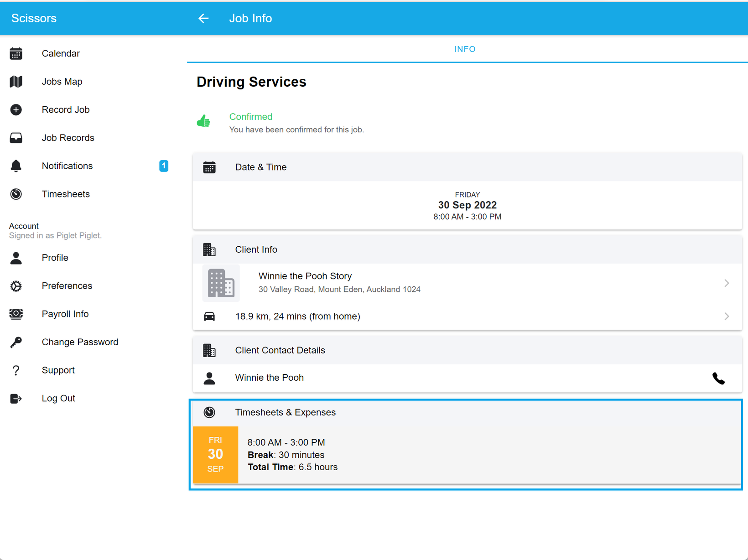Go to Profile page
Viewport: 748px width, 560px height.
(x=55, y=258)
